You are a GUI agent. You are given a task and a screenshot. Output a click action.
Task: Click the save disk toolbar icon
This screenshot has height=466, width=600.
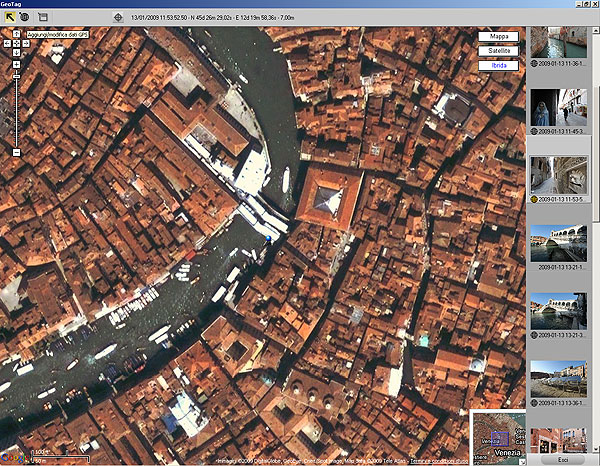[42, 17]
